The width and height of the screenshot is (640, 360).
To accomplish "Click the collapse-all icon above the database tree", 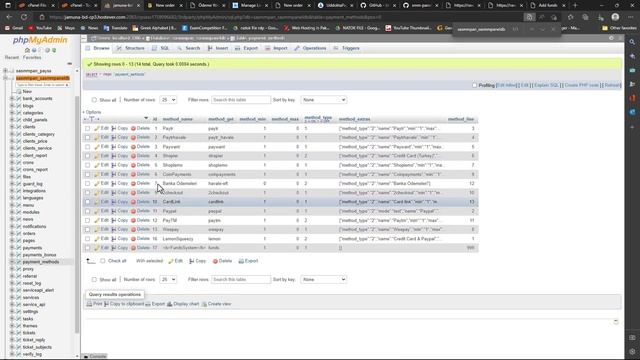I will point(69,64).
